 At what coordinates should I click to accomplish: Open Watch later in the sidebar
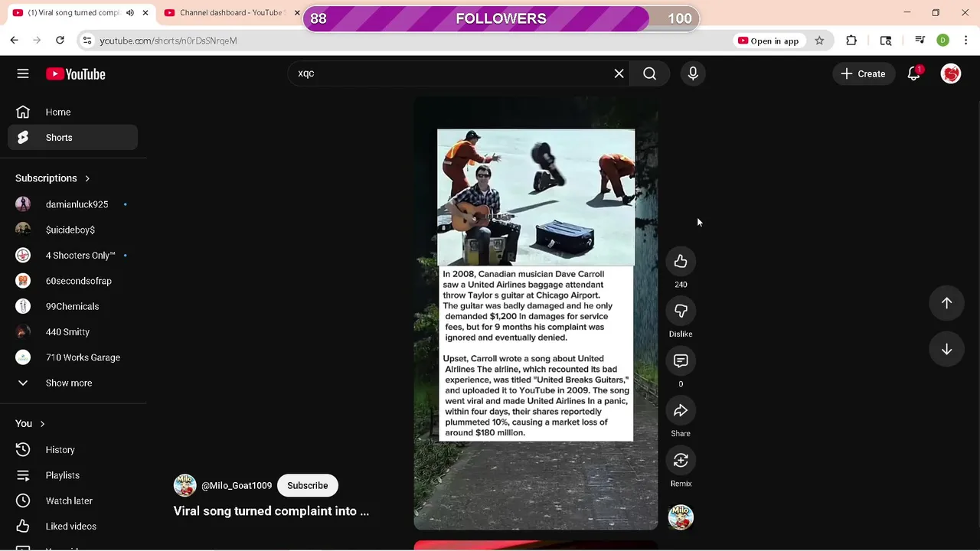coord(73,500)
